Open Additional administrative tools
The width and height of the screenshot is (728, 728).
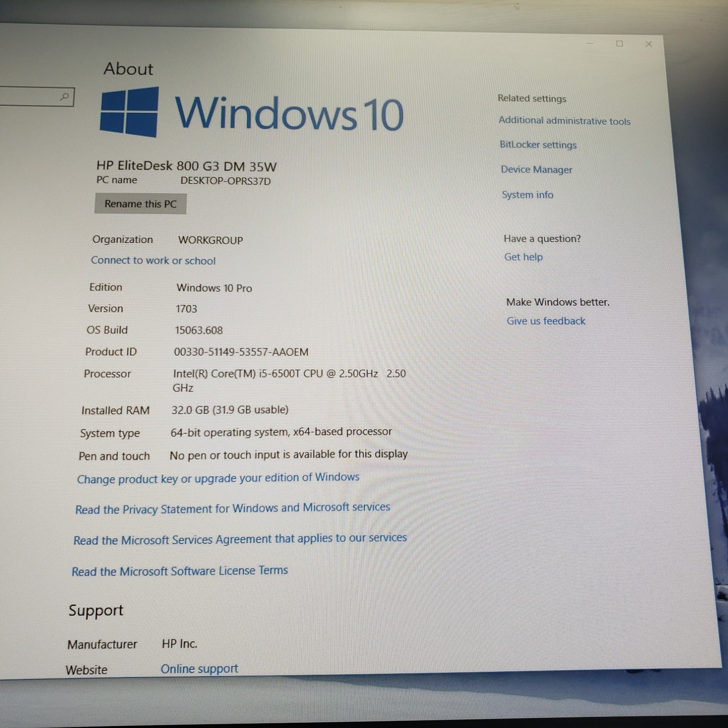pyautogui.click(x=564, y=121)
